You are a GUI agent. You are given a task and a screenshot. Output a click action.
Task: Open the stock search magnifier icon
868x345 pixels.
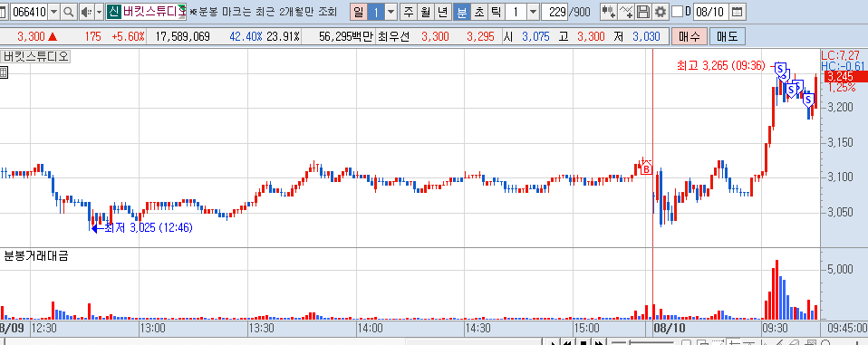tap(69, 11)
